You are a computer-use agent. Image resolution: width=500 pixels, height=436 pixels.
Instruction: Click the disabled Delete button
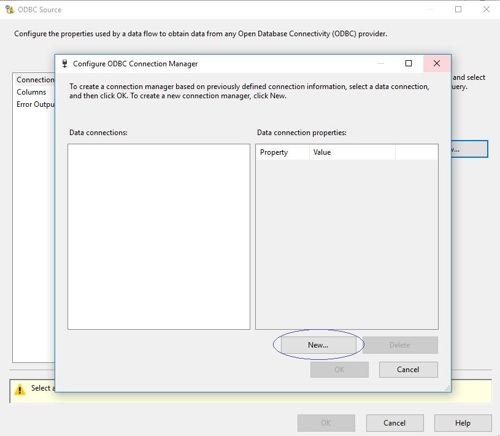click(x=400, y=345)
